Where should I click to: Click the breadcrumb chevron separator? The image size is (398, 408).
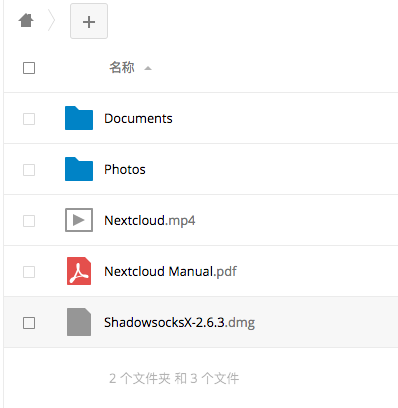tap(51, 21)
